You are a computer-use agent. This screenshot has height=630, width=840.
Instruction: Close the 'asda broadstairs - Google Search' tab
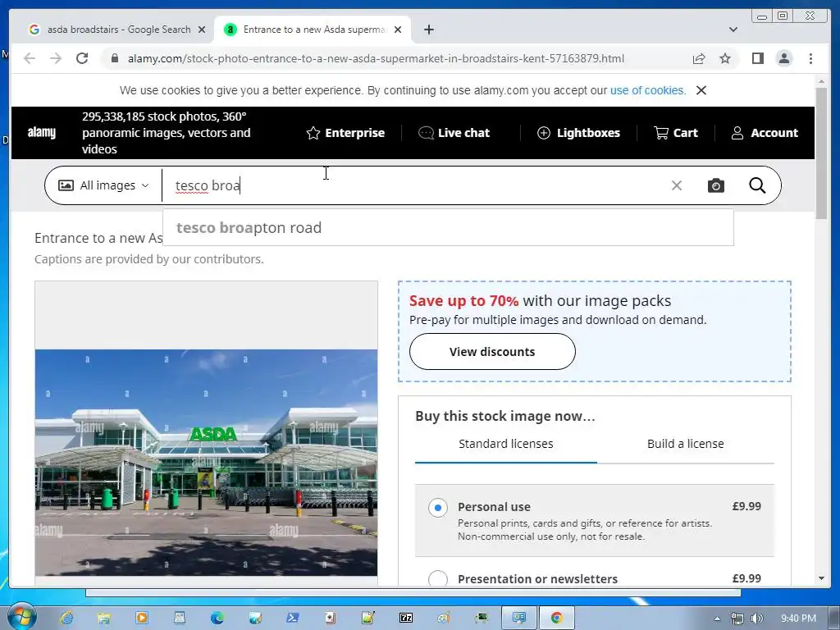tap(202, 30)
